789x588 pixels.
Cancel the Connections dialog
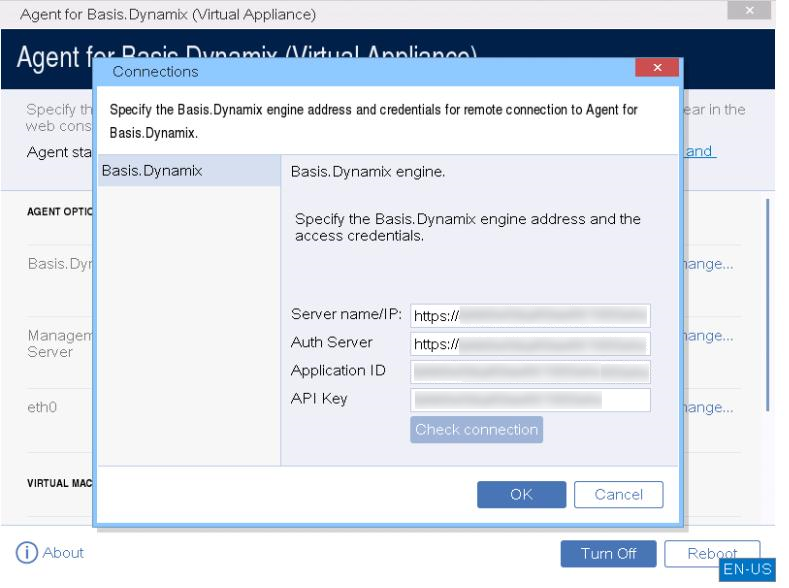(618, 494)
